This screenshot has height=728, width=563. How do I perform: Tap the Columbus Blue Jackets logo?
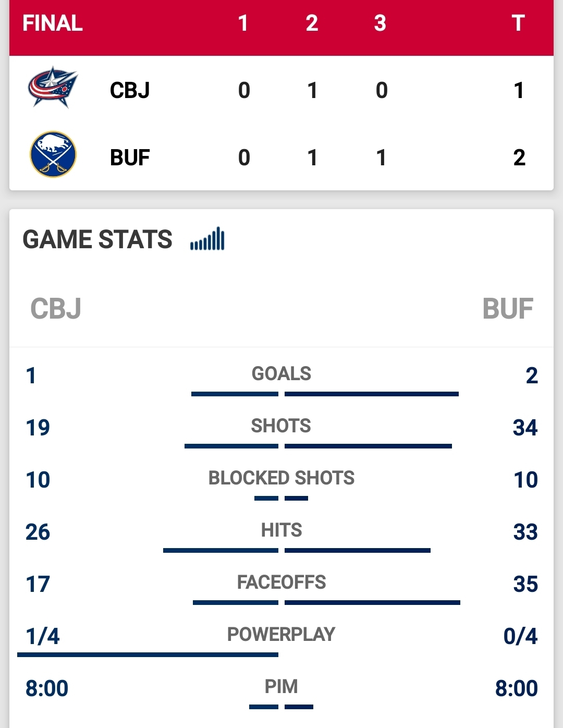click(53, 87)
